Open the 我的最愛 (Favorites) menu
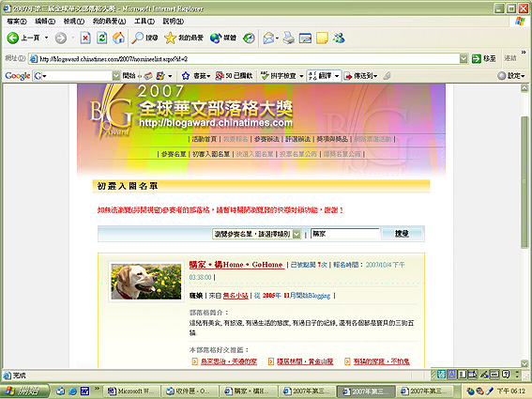Screen dimensions: 532x399 point(109,22)
